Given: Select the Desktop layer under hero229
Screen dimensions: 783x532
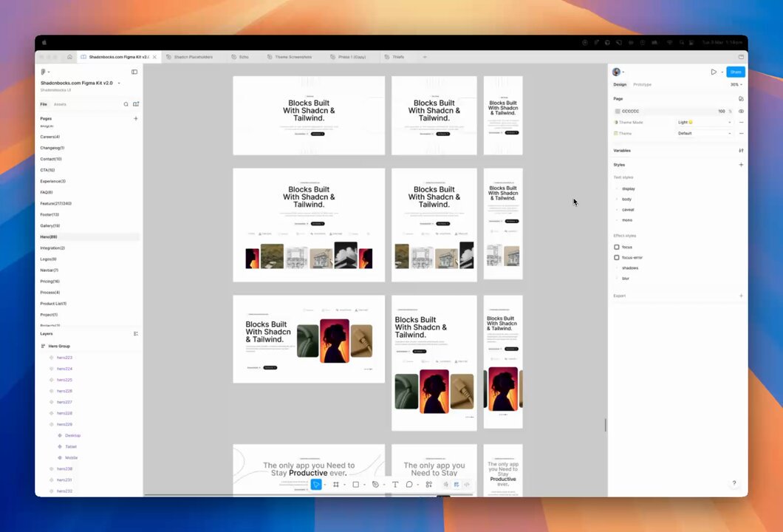Looking at the screenshot, I should pyautogui.click(x=73, y=436).
